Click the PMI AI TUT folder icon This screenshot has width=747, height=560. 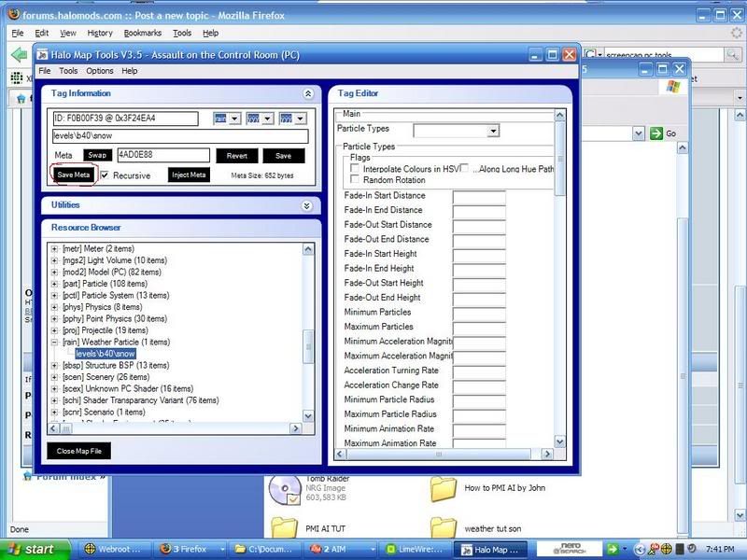point(284,527)
